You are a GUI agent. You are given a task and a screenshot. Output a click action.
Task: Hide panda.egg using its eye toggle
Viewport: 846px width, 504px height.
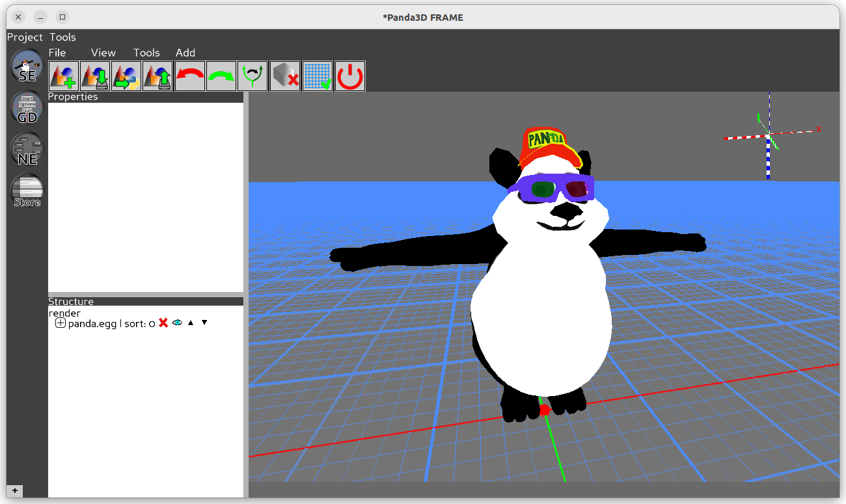point(176,323)
